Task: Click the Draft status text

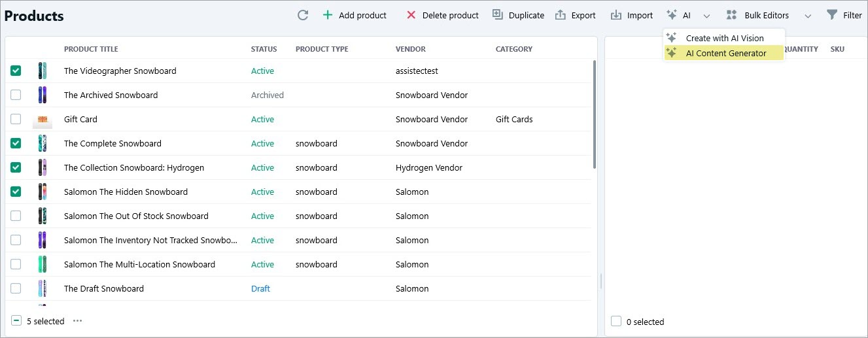Action: [260, 288]
